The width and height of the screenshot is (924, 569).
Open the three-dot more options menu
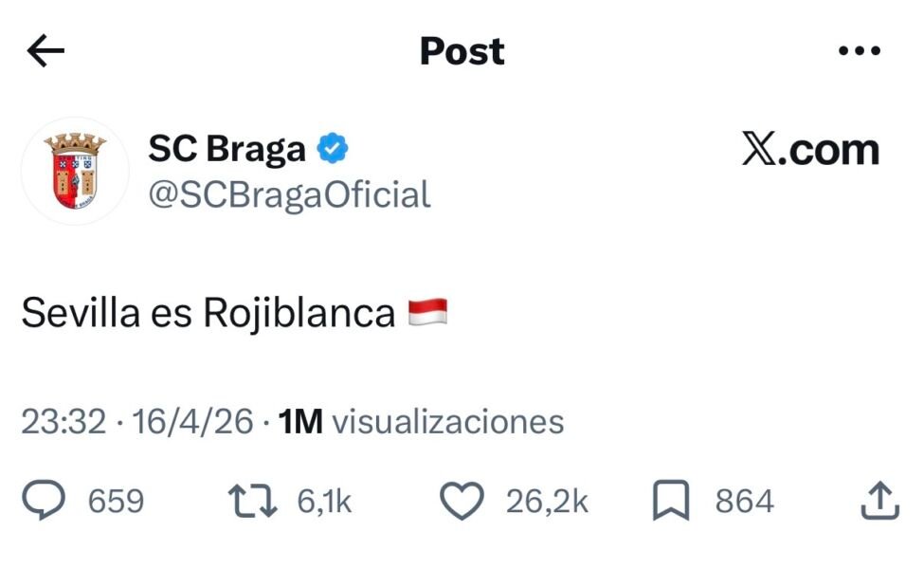click(x=860, y=51)
